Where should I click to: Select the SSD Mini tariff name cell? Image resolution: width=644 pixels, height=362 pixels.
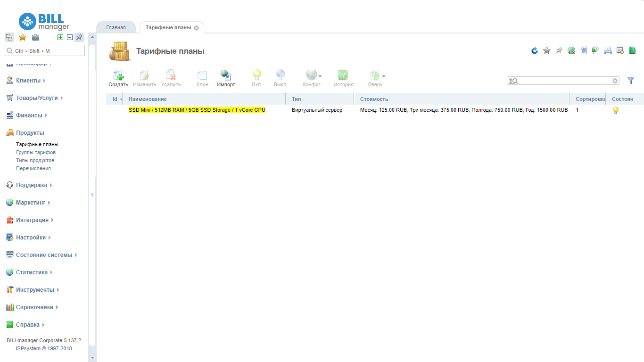click(197, 110)
